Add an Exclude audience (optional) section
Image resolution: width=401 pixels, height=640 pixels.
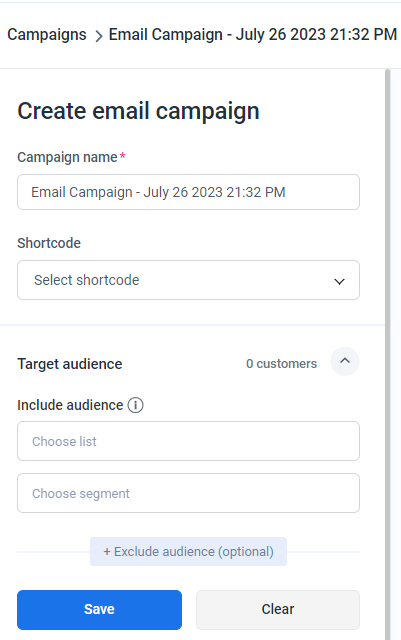click(188, 552)
